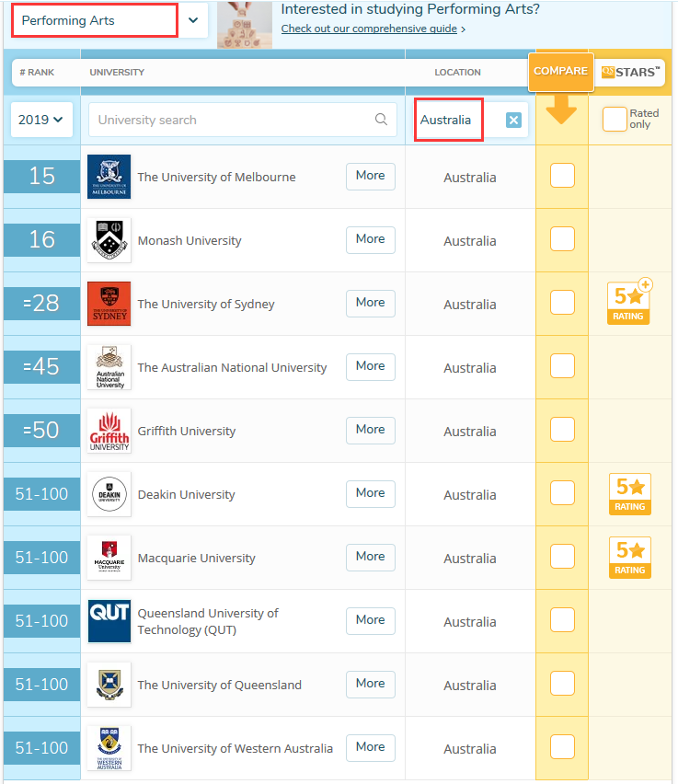The height and width of the screenshot is (784, 678).
Task: Open Macquarie University name link
Action: 197,558
